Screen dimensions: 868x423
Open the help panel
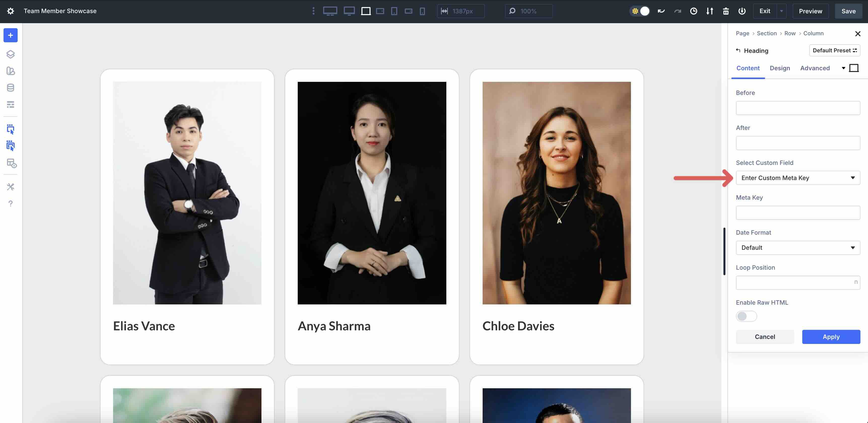[x=10, y=203]
